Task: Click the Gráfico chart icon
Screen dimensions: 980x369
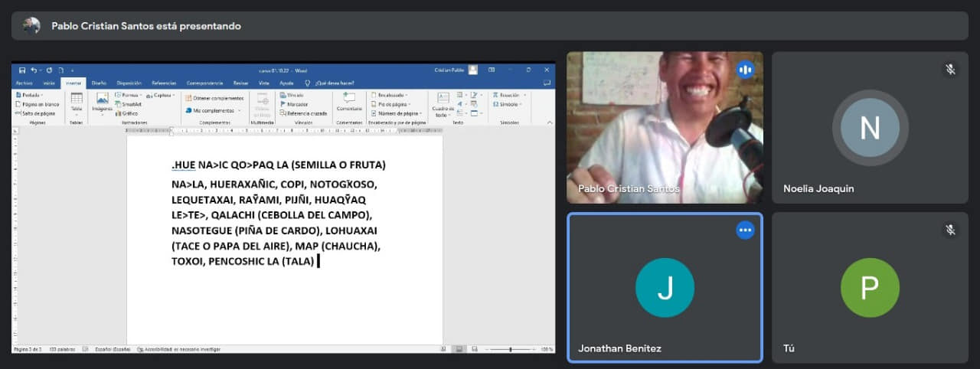Action: pos(127,113)
